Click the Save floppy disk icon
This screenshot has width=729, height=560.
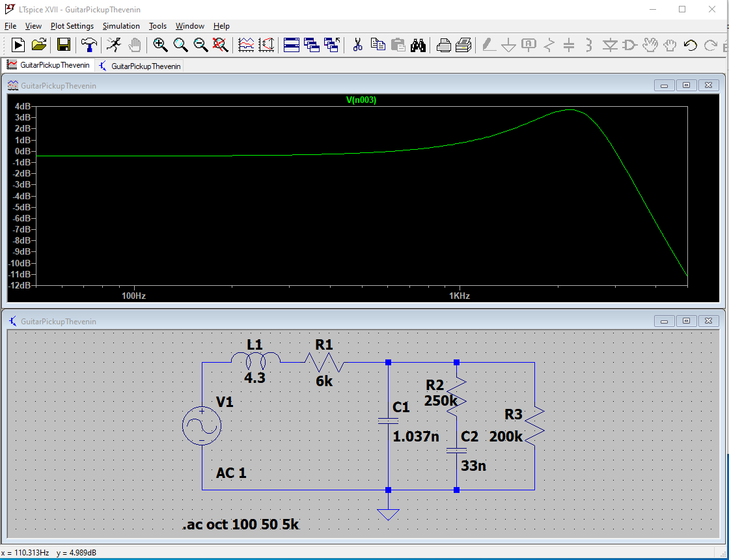(64, 45)
